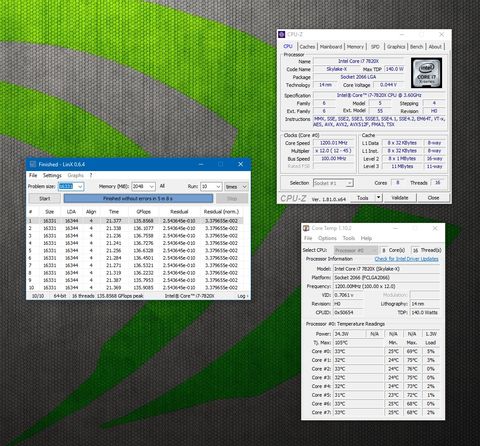The width and height of the screenshot is (480, 446).
Task: Switch to the Mainboard tab in CPU-Z
Action: [331, 47]
